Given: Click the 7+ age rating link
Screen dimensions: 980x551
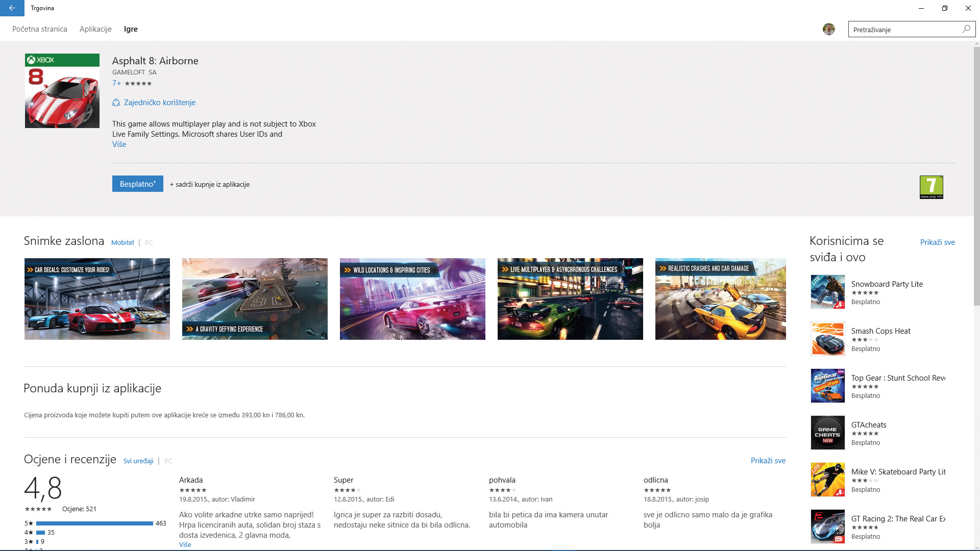Looking at the screenshot, I should tap(116, 83).
